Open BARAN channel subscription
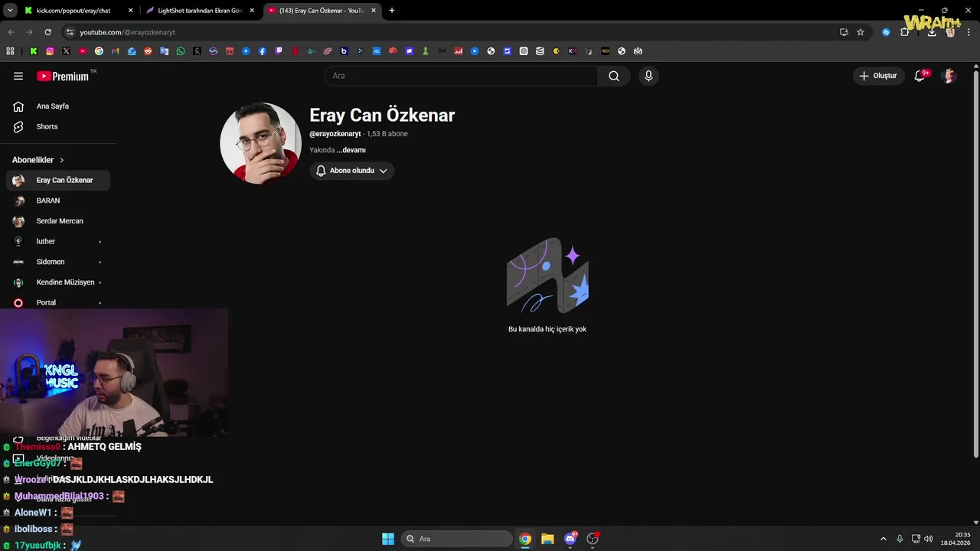The image size is (980, 551). 58,201
